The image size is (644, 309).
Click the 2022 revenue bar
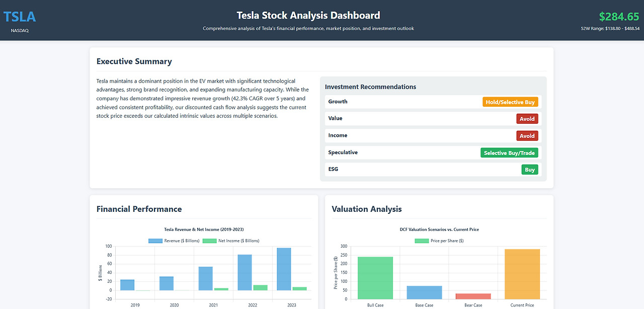245,272
